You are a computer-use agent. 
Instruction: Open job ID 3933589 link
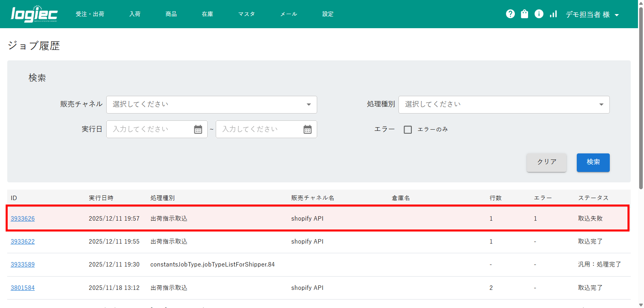click(23, 265)
